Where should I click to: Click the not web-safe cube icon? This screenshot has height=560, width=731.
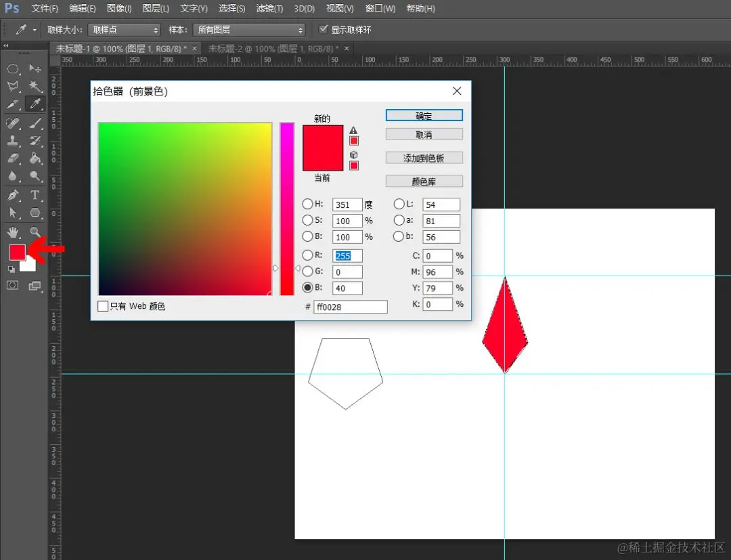pos(353,155)
